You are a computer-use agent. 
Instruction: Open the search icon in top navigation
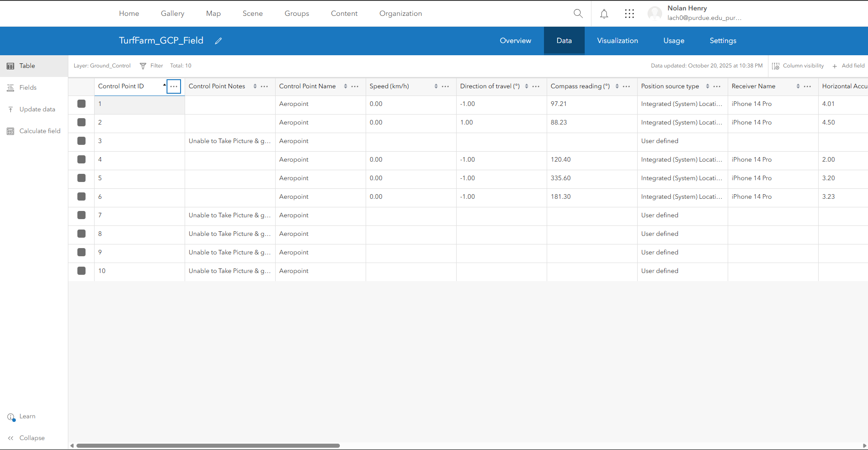pos(578,14)
